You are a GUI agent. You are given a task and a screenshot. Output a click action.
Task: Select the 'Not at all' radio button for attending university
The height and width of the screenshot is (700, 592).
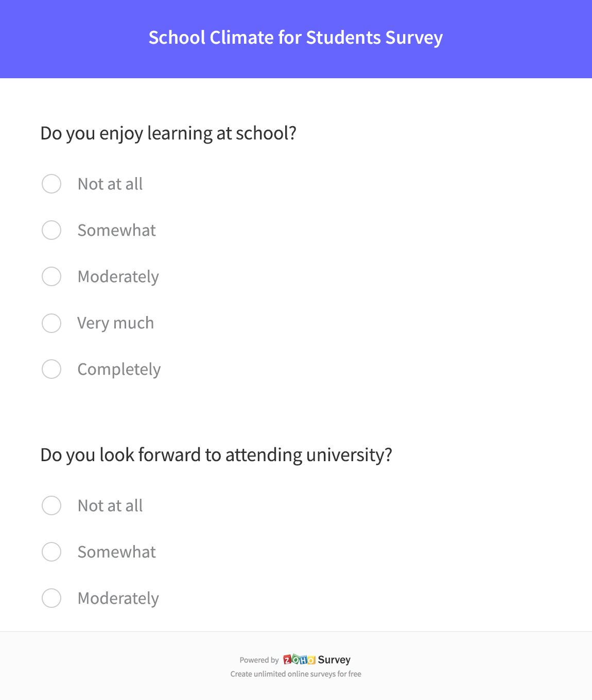(51, 505)
